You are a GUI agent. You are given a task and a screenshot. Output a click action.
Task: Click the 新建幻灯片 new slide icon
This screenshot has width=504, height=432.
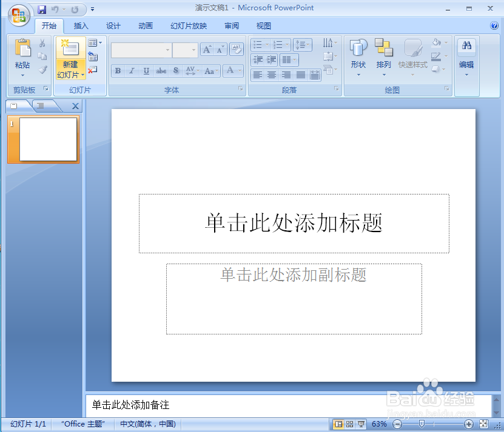70,48
